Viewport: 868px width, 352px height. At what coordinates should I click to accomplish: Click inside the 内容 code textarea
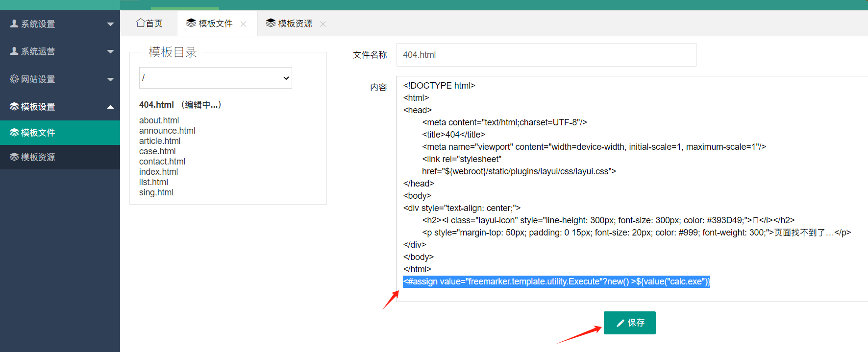632,189
